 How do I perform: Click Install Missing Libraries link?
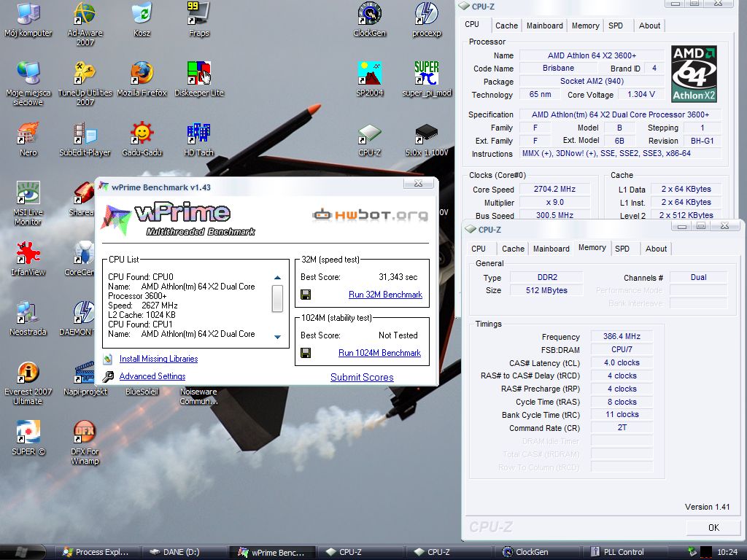pos(158,359)
